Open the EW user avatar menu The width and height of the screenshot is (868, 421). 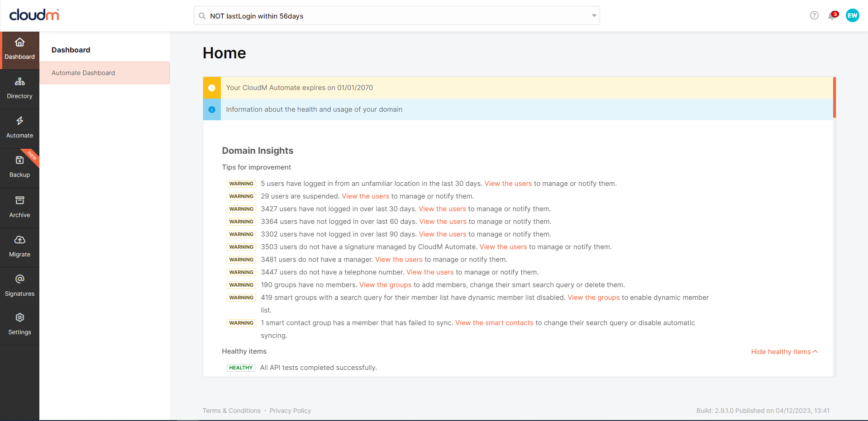[x=852, y=15]
